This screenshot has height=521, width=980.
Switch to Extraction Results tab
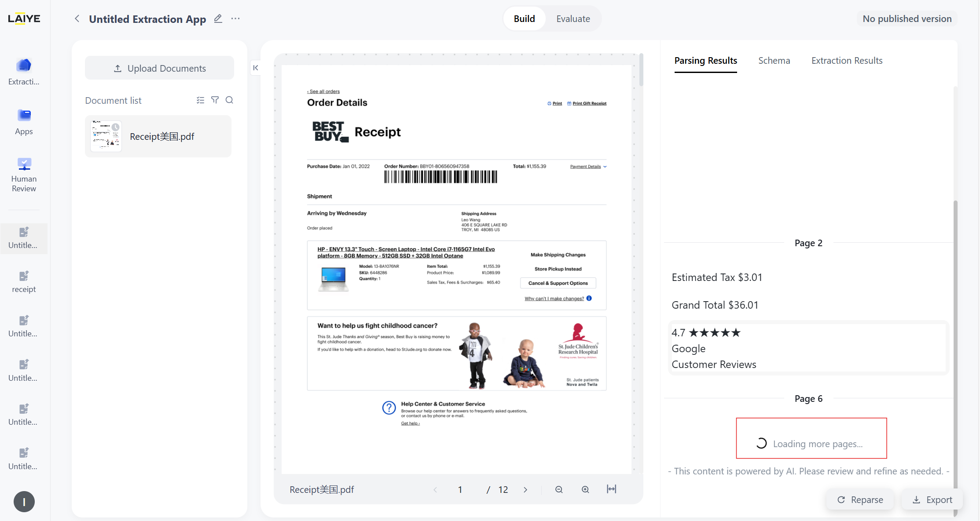[x=847, y=61]
